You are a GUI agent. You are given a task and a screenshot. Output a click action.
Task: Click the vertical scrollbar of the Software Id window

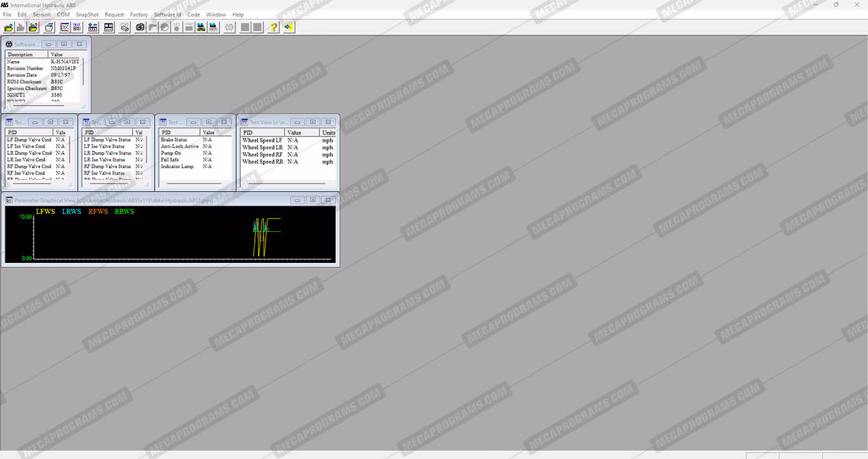coord(83,79)
